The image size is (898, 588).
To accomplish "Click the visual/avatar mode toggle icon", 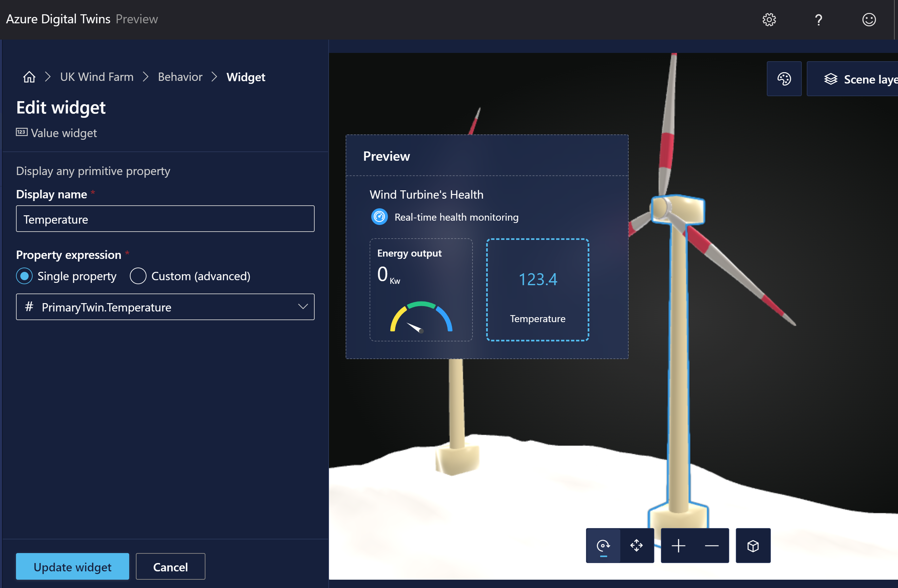I will pyautogui.click(x=785, y=78).
